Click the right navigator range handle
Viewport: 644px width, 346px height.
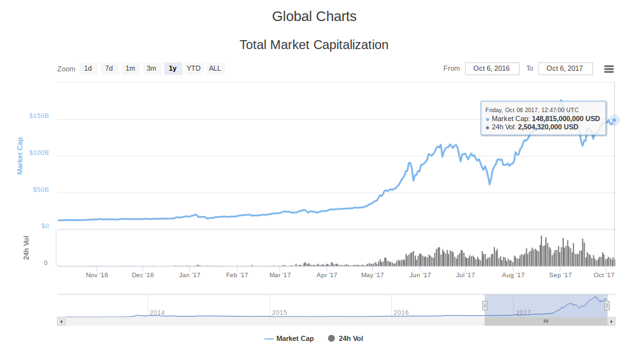pos(607,305)
